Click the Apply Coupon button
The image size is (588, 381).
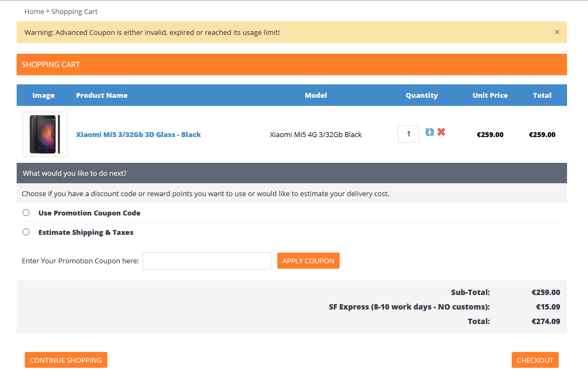tap(309, 261)
